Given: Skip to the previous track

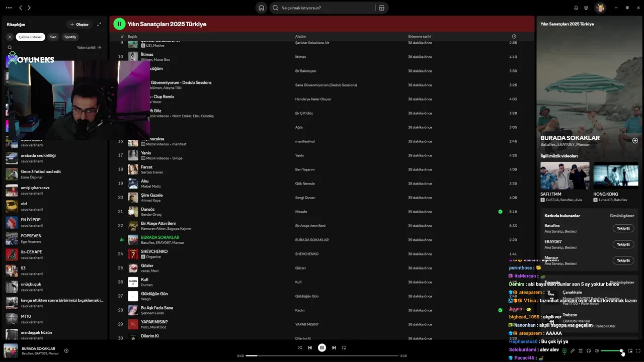Looking at the screenshot, I should [x=310, y=347].
